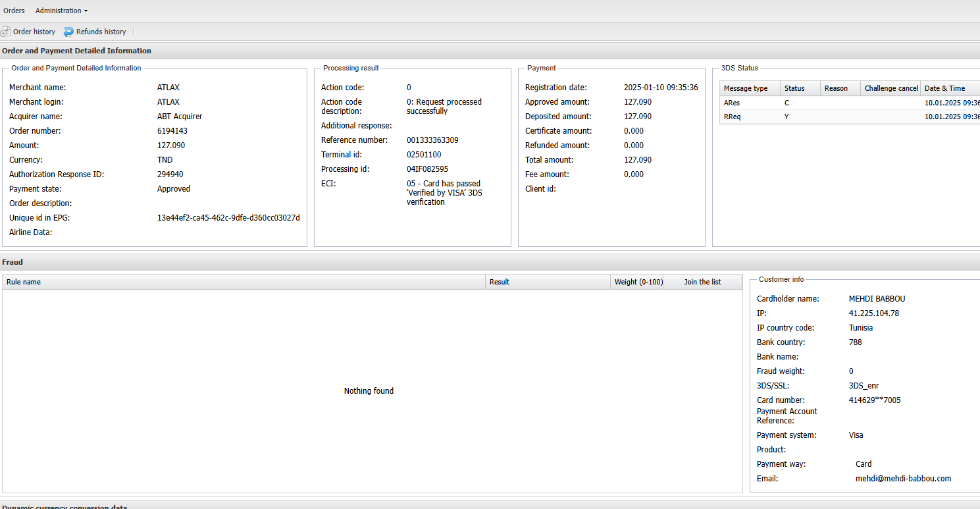Expand the Dynamic currency conversion data section

pos(64,506)
